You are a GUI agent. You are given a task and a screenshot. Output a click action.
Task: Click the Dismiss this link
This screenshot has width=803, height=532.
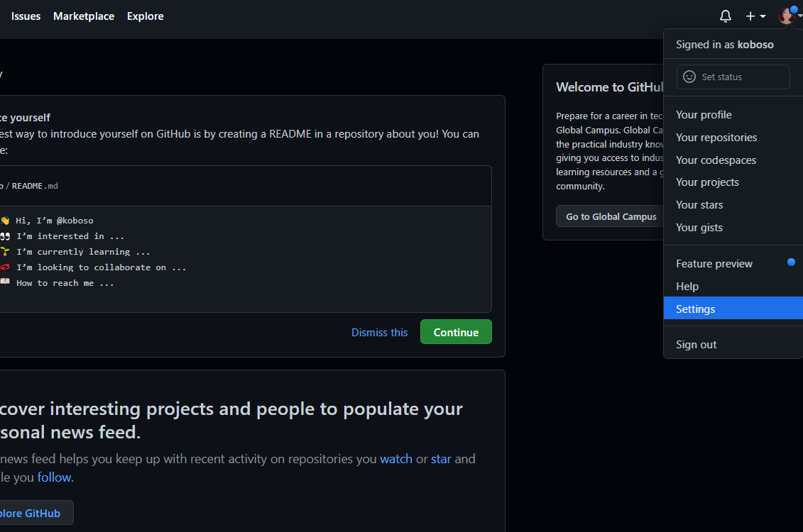pyautogui.click(x=379, y=333)
